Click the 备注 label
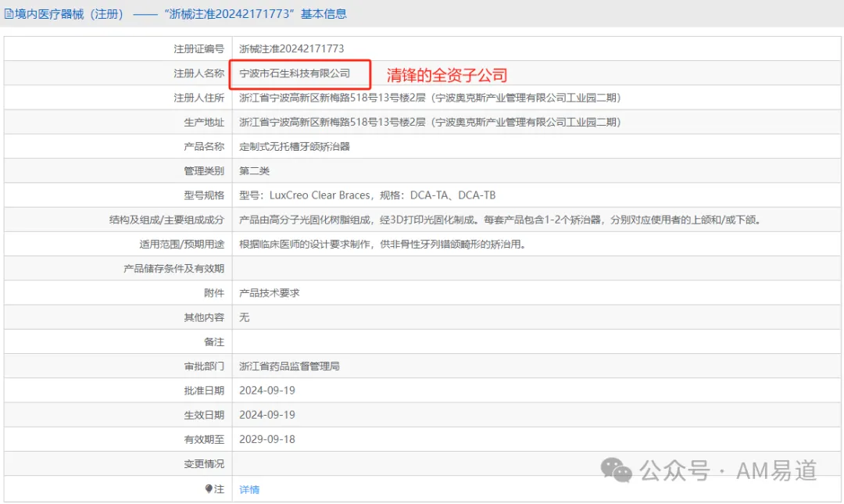 point(214,342)
